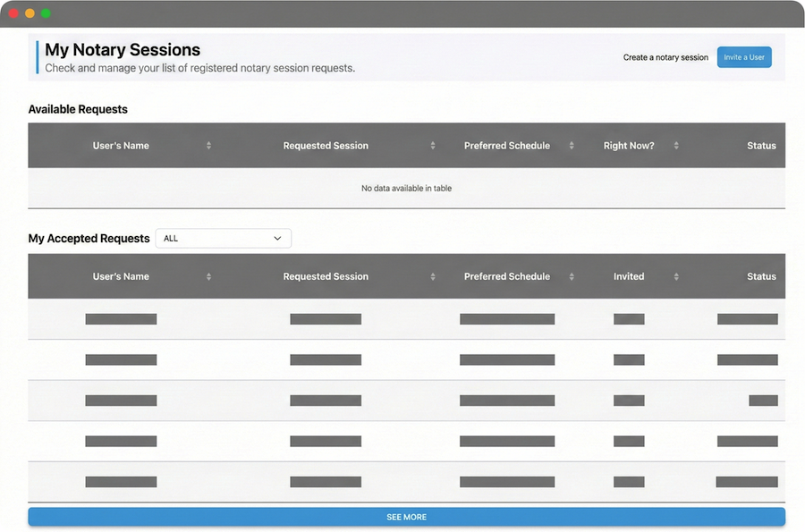Toggle sort arrows beside Right Now? column
The height and width of the screenshot is (532, 805).
(x=676, y=146)
